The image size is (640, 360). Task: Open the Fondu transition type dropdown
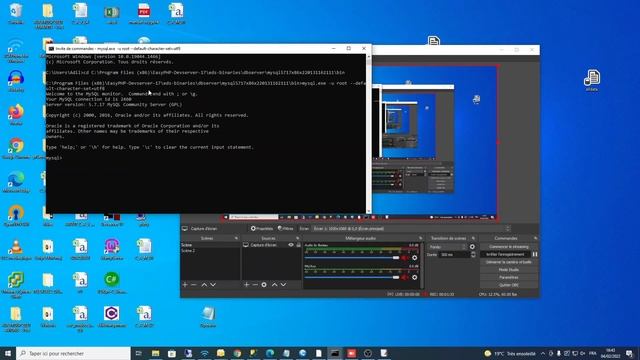(447, 247)
